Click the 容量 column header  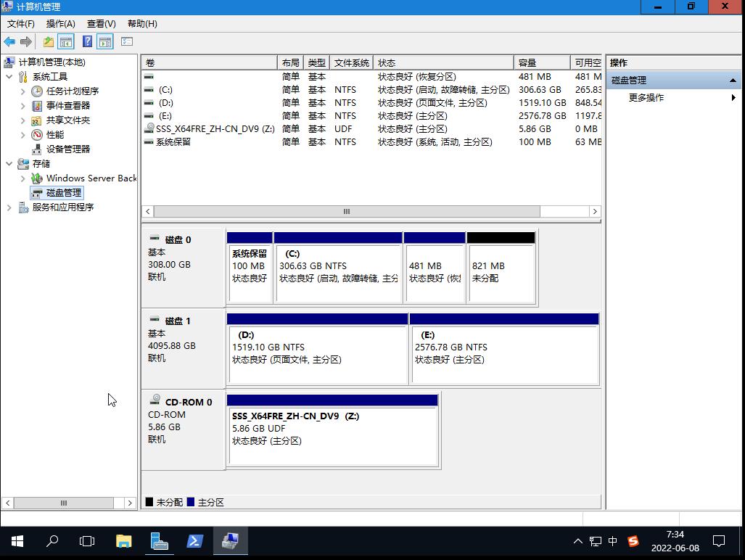(x=540, y=62)
